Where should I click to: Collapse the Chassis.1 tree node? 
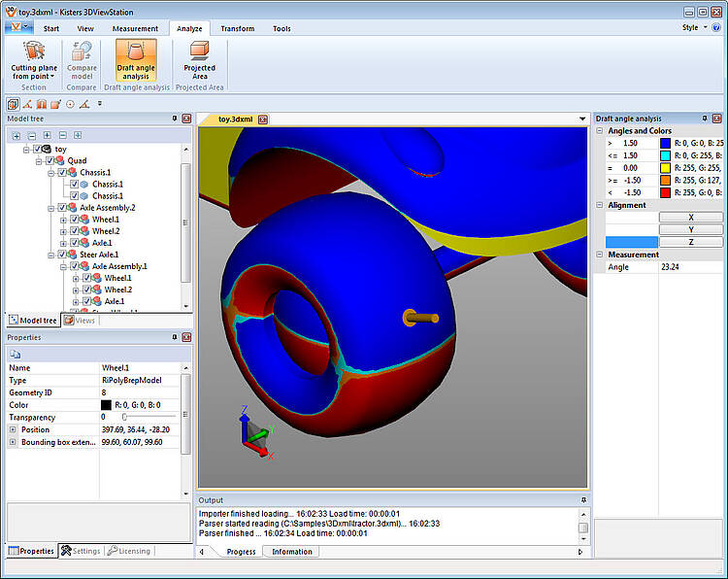pyautogui.click(x=51, y=173)
